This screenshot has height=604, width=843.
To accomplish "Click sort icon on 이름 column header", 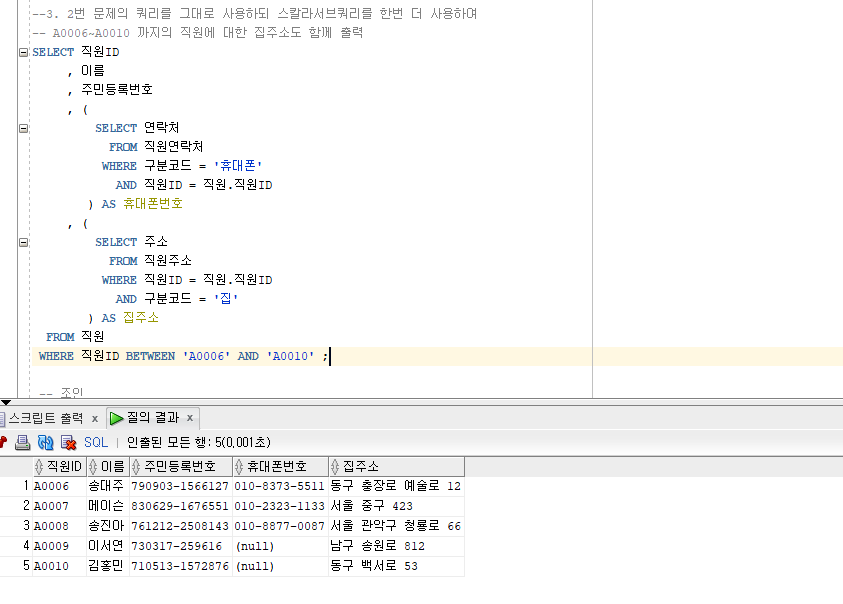I will click(x=91, y=466).
